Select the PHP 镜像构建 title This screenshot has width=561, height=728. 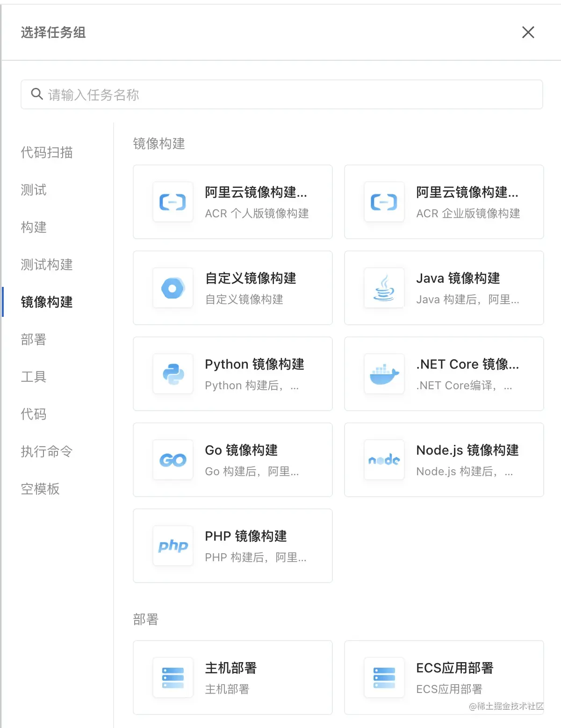click(246, 536)
